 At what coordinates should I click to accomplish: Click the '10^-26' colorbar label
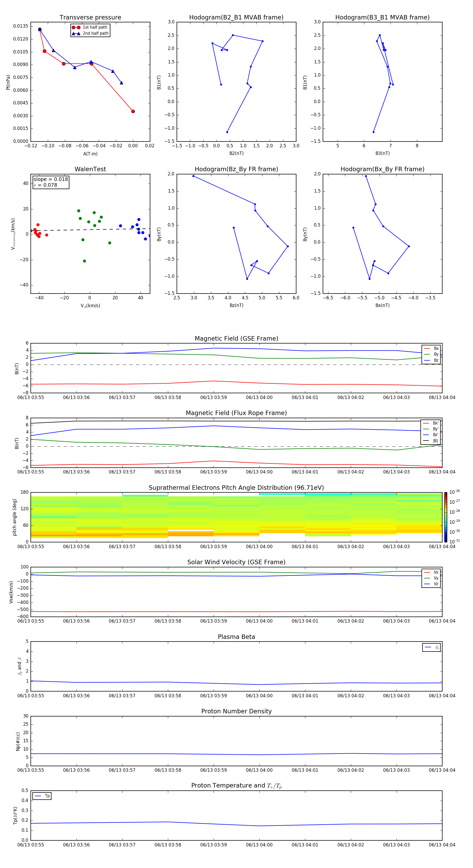(x=455, y=492)
